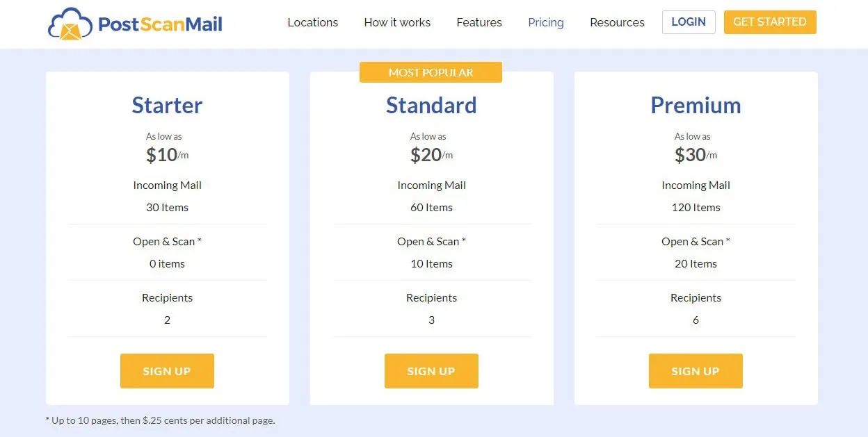This screenshot has width=868, height=437.
Task: Open the How it works page
Action: (397, 22)
